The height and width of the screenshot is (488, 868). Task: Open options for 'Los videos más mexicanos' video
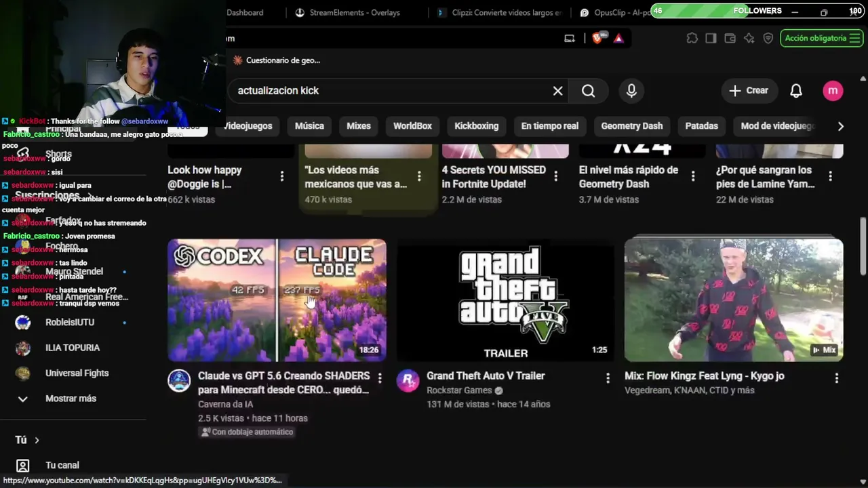pos(419,177)
